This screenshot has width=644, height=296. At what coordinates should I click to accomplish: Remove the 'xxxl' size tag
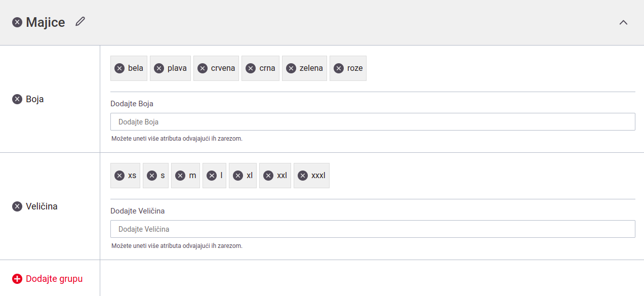(x=303, y=176)
